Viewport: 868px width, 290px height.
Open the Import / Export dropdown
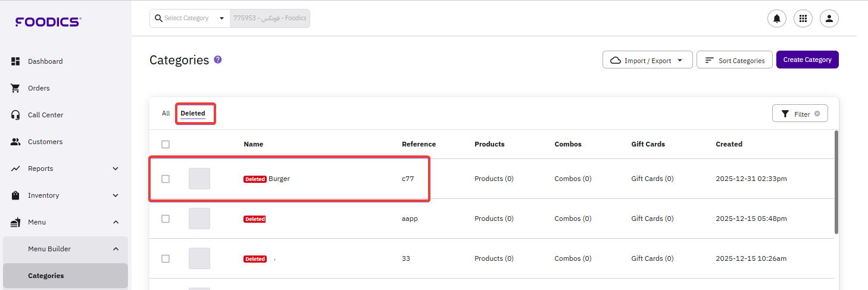pos(647,60)
